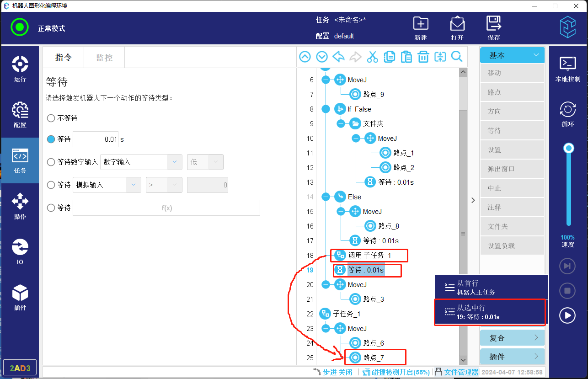Click the scissors cut icon in toolbar
Screen dimensions: 588x379
373,57
